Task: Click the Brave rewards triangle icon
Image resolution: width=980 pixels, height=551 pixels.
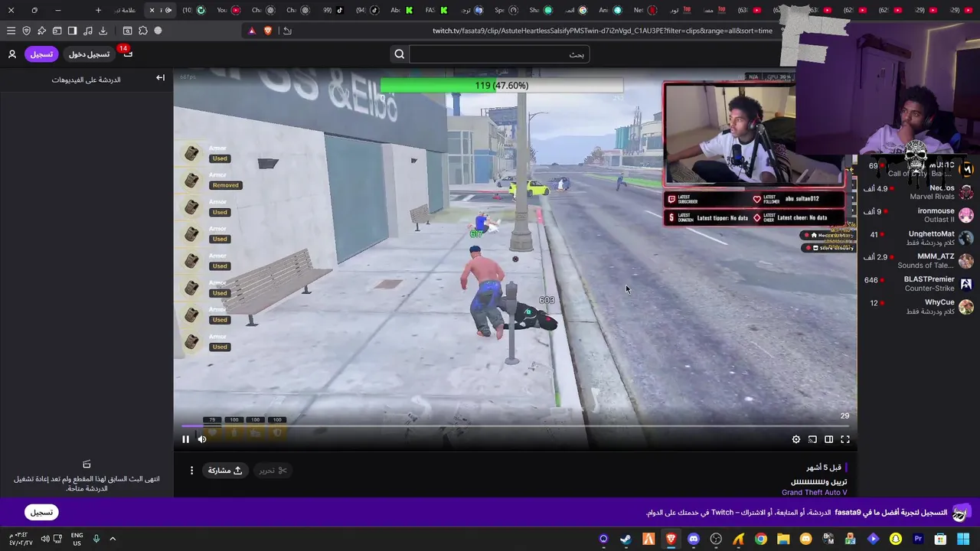Action: 252,31
